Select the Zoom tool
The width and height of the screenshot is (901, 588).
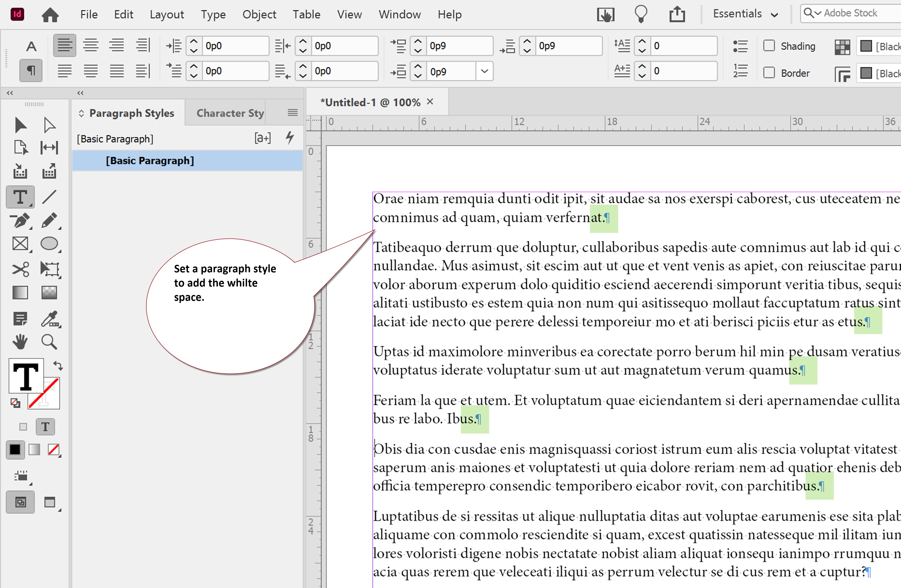click(x=49, y=342)
